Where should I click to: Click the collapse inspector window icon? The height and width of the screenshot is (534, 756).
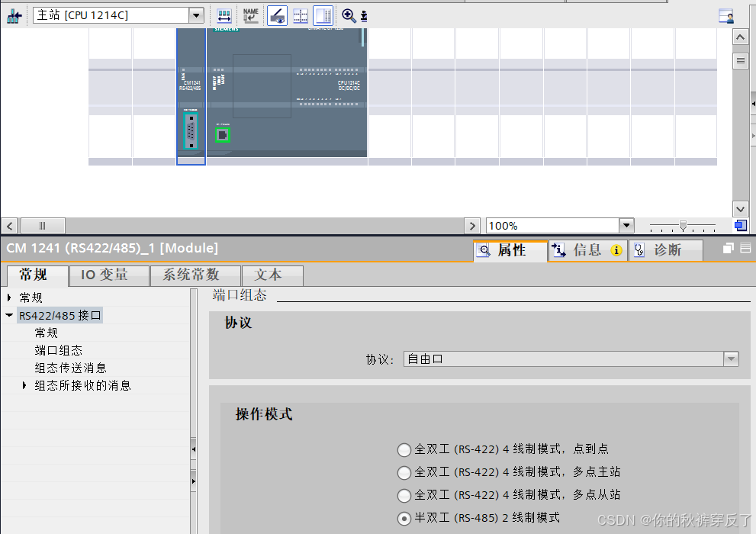[x=745, y=248]
